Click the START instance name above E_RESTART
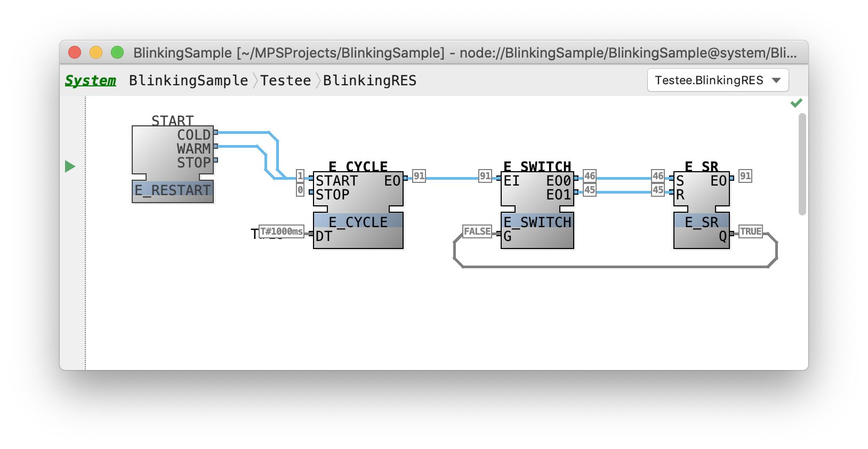Image resolution: width=868 pixels, height=449 pixels. click(x=172, y=121)
